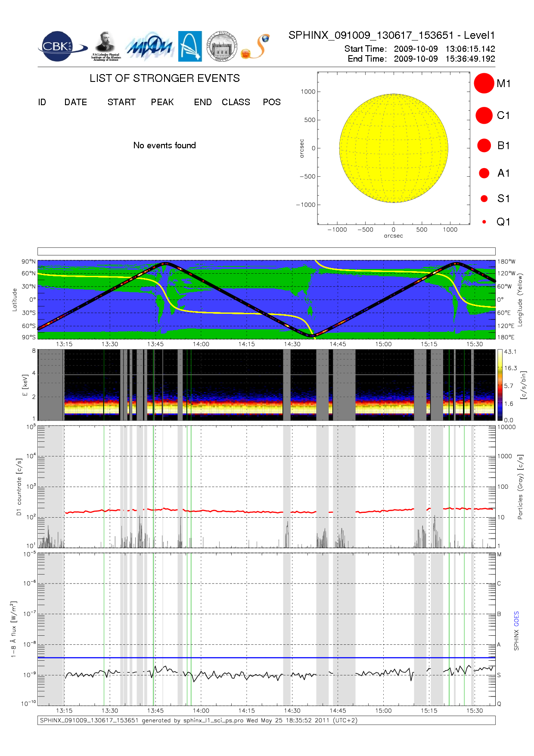Screen dimensions: 534x756
Task: Click the C1 red legend circle
Action: (x=484, y=116)
